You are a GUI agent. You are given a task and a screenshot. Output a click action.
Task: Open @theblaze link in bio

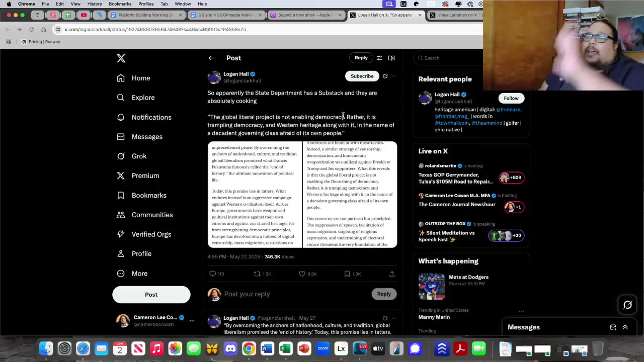[508, 110]
